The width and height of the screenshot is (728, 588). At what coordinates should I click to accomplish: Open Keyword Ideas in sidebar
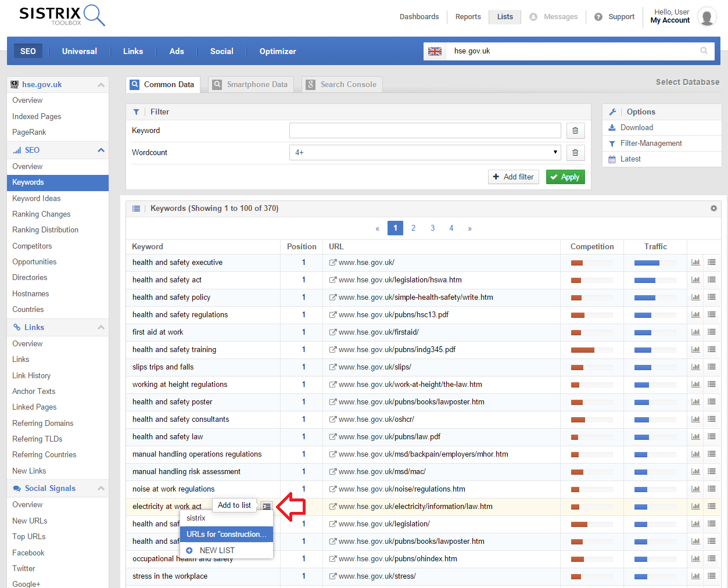[37, 199]
